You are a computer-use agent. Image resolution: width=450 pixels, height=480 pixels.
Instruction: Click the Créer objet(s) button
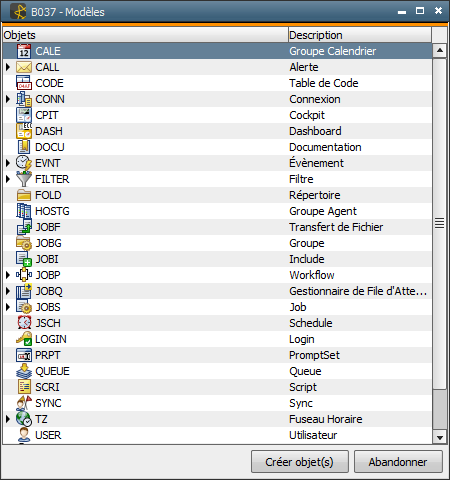pyautogui.click(x=300, y=462)
